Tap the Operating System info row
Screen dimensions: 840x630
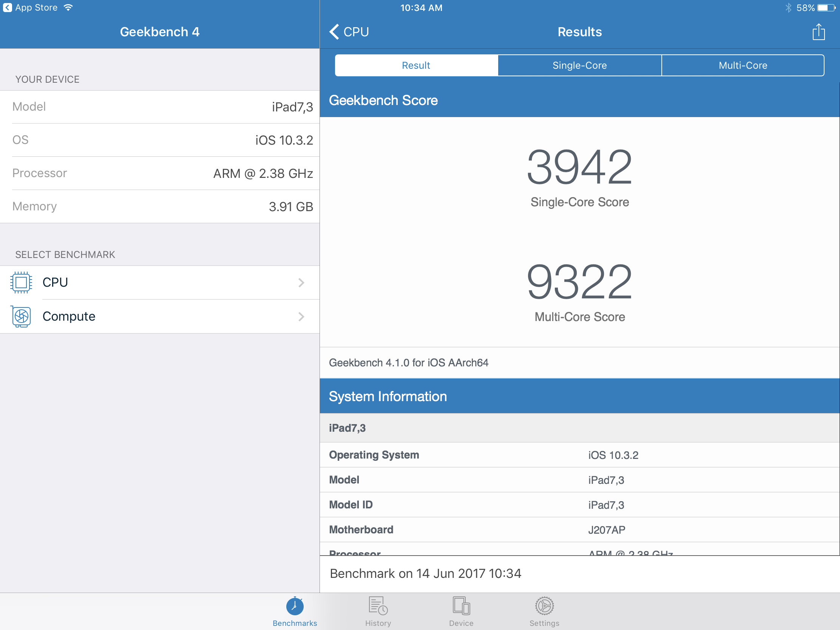click(579, 455)
